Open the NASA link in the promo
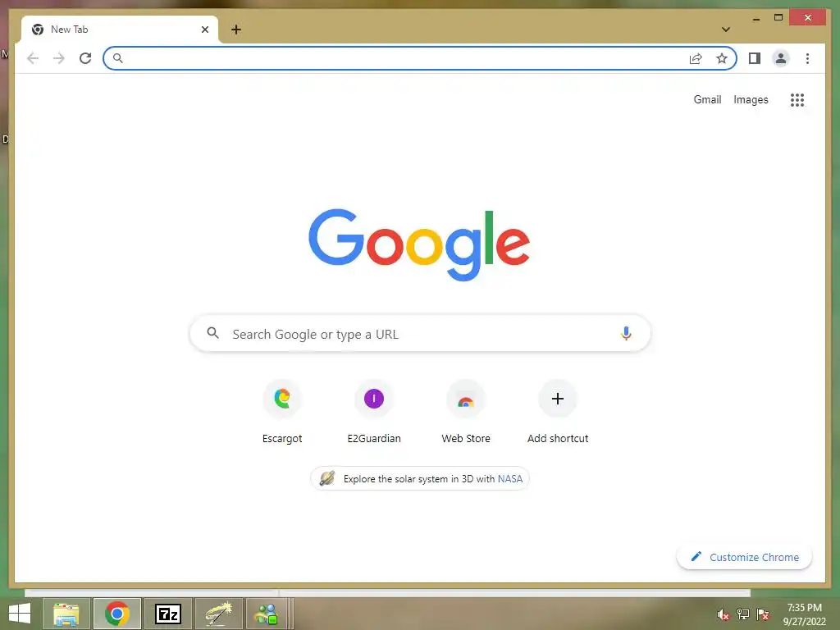Screen dimensions: 840x630 click(510, 479)
